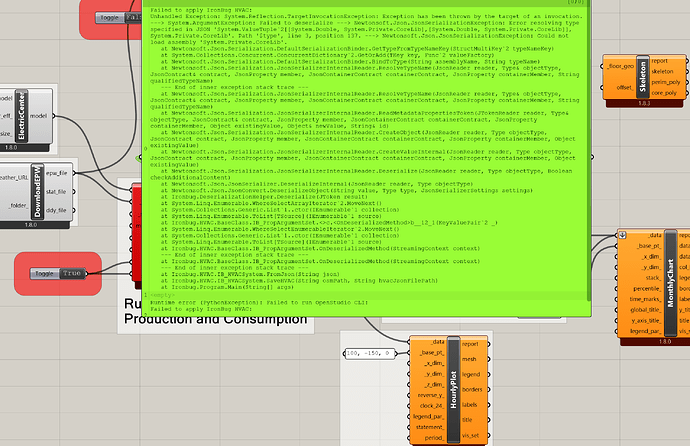Viewport: 690px width, 446px height.
Task: Click the legend_par_ input of MonthlyChart
Action: tap(647, 331)
